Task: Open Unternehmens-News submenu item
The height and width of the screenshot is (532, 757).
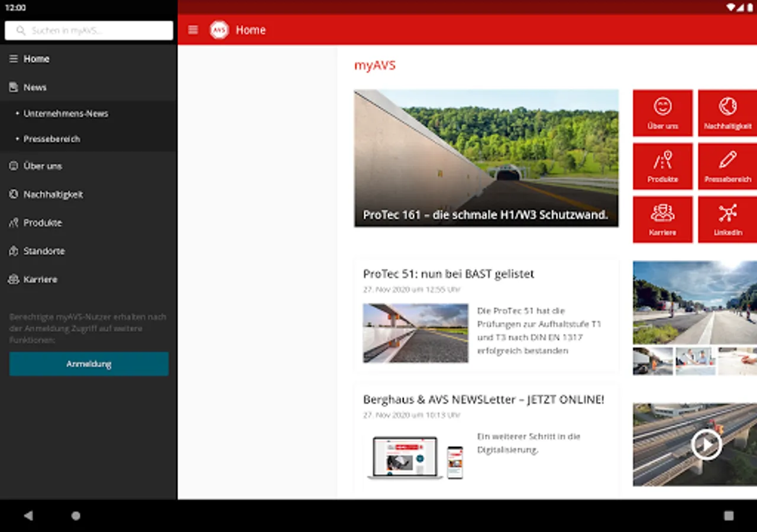Action: 89,113
